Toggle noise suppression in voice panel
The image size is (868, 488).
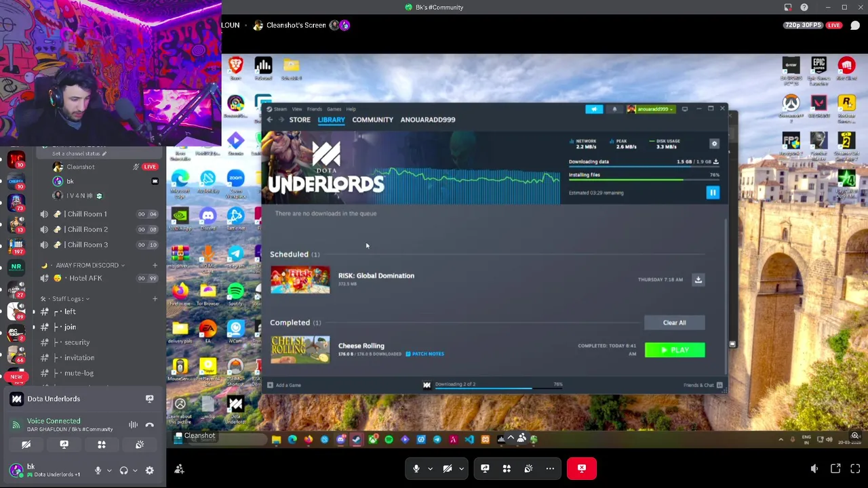point(133,425)
